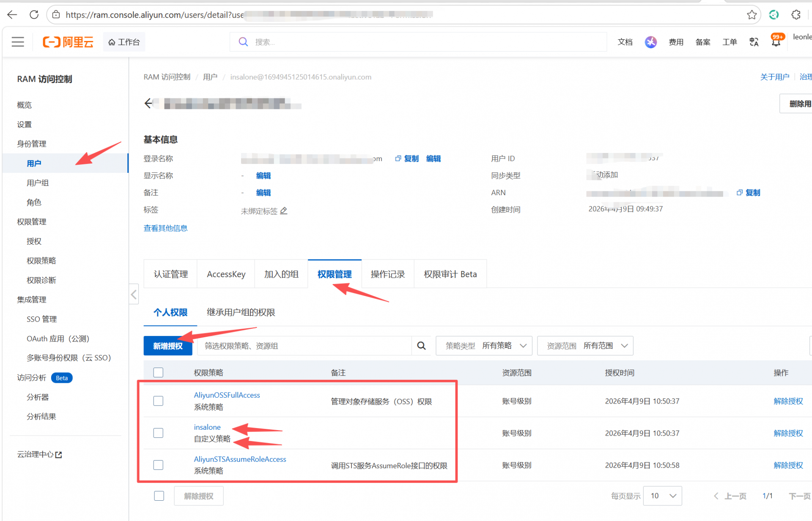This screenshot has width=812, height=521.
Task: Bookmark this page with star icon
Action: (752, 15)
